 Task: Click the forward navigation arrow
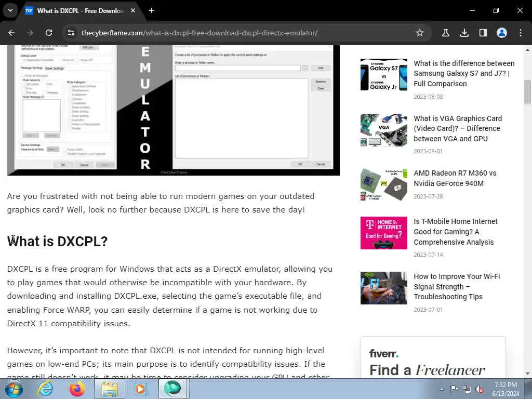click(x=30, y=33)
